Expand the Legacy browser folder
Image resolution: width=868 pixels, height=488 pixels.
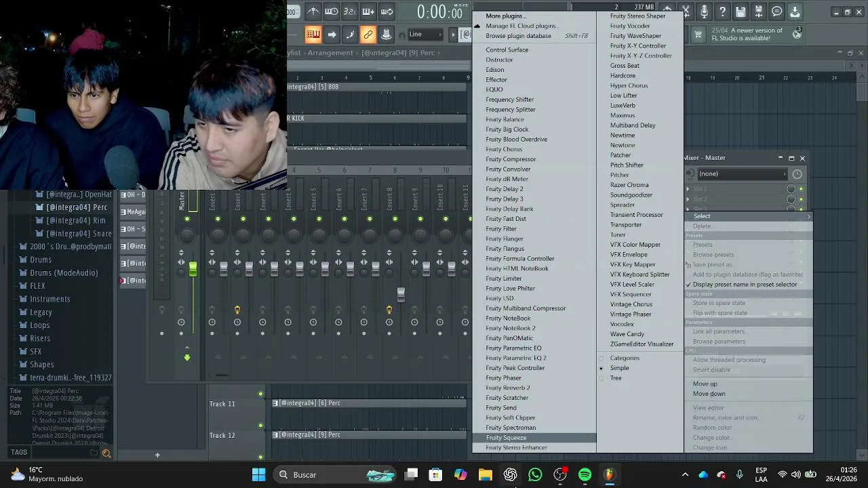click(x=41, y=312)
